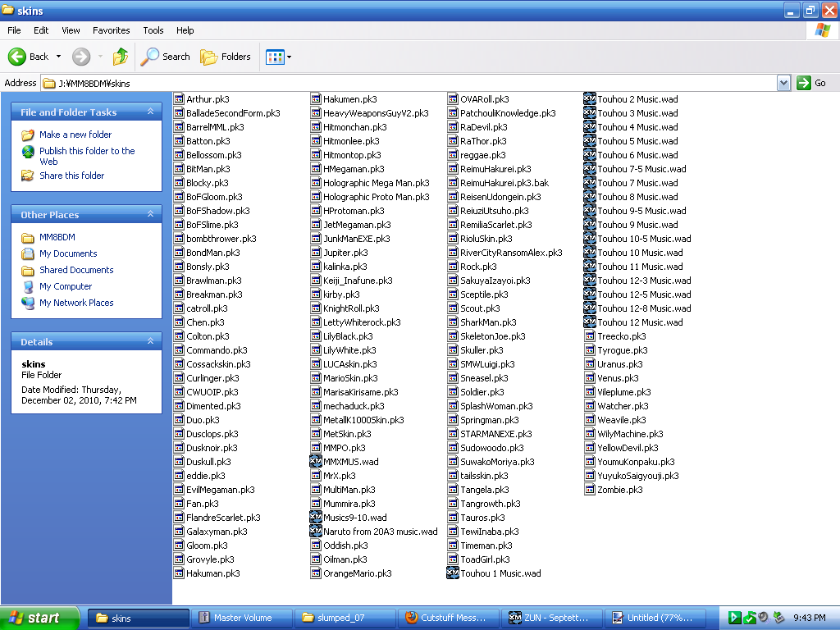Select the Arthur.pk3 file icon

pyautogui.click(x=179, y=99)
